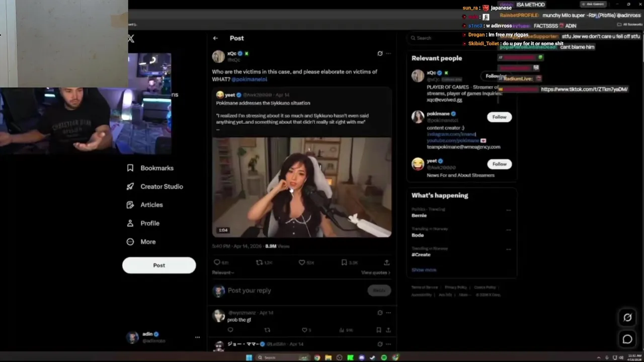Click Grok icon on the 'prob the gf' reply

(x=380, y=313)
